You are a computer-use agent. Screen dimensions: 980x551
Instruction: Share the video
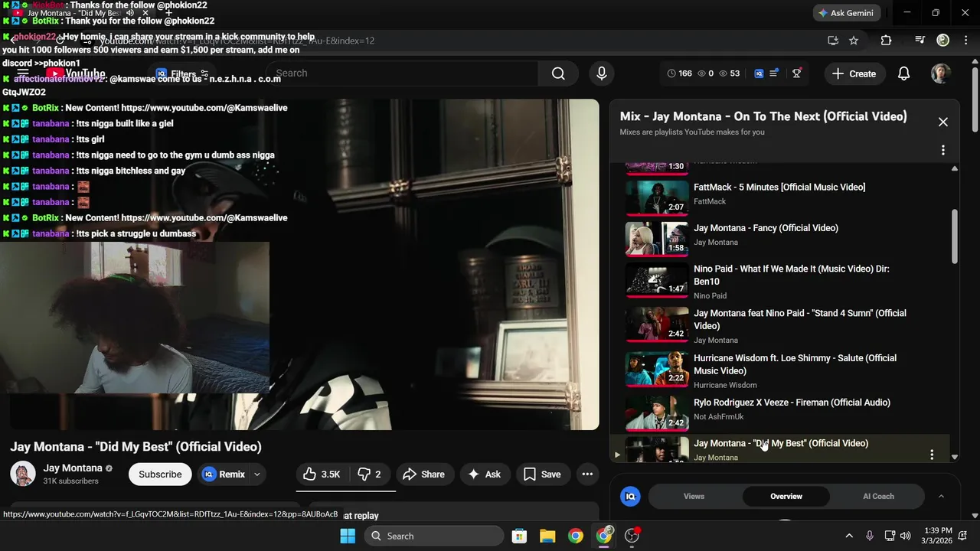click(x=423, y=474)
